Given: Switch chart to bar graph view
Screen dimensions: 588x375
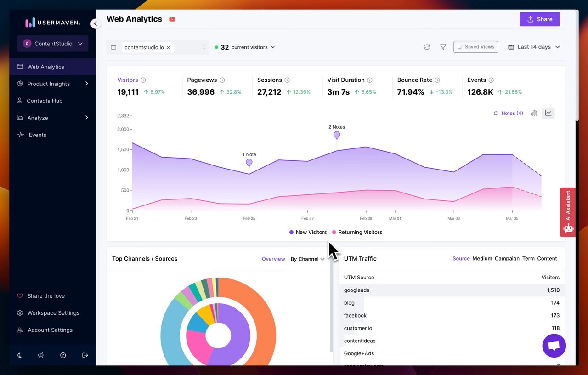Looking at the screenshot, I should tap(534, 113).
